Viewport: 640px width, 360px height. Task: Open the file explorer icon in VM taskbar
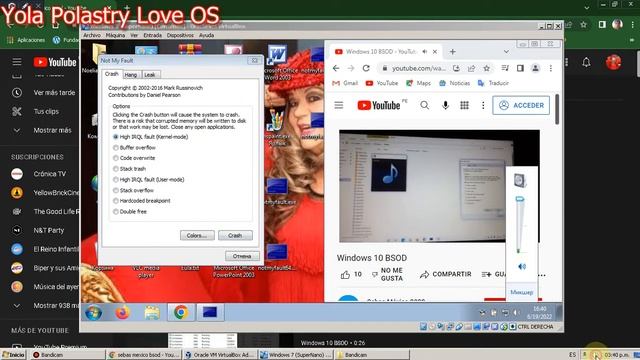coord(152,313)
